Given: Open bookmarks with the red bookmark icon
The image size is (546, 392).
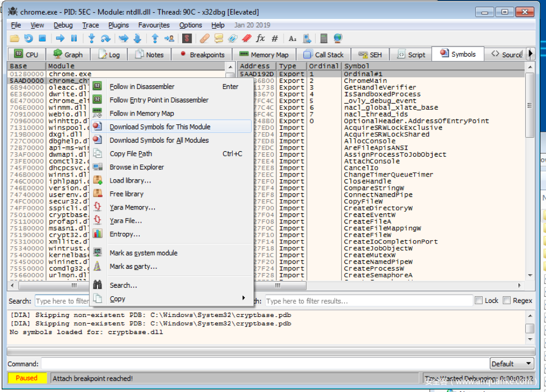Looking at the screenshot, I should (x=247, y=38).
